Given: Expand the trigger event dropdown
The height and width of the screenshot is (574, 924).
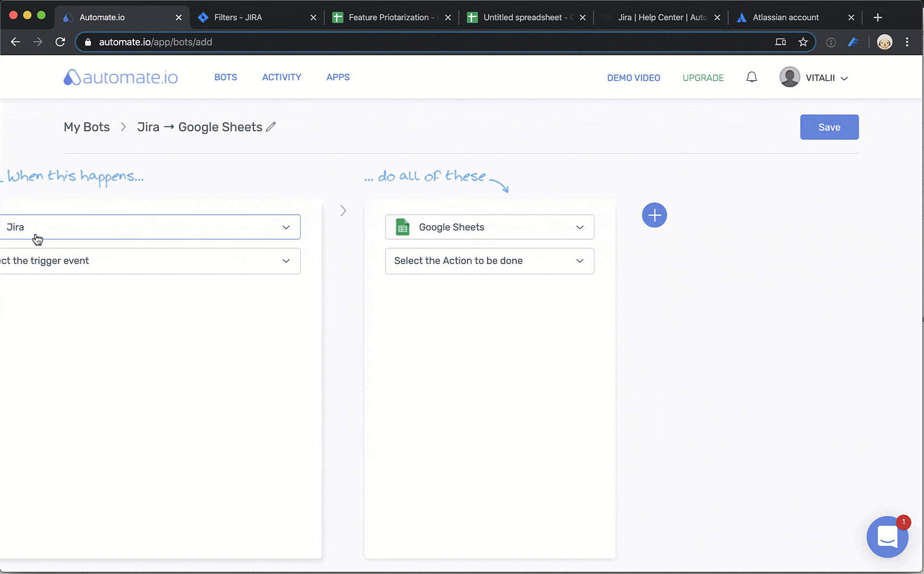Looking at the screenshot, I should (150, 261).
